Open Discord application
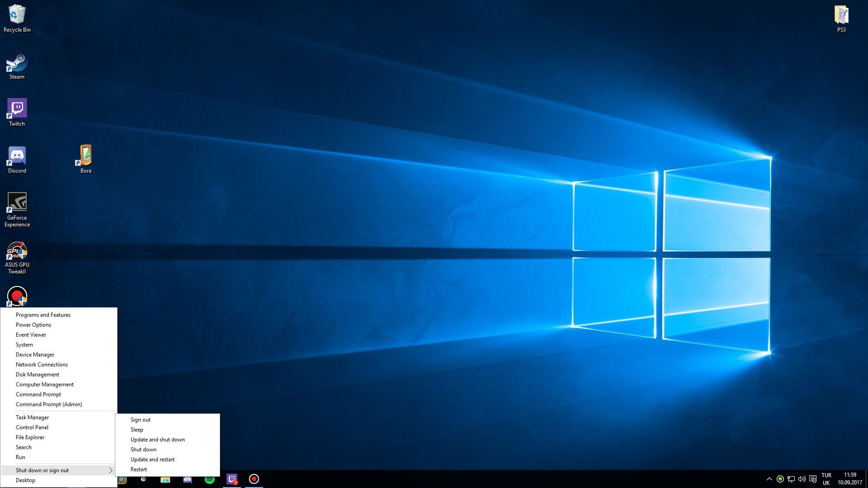This screenshot has height=488, width=868. [x=16, y=155]
